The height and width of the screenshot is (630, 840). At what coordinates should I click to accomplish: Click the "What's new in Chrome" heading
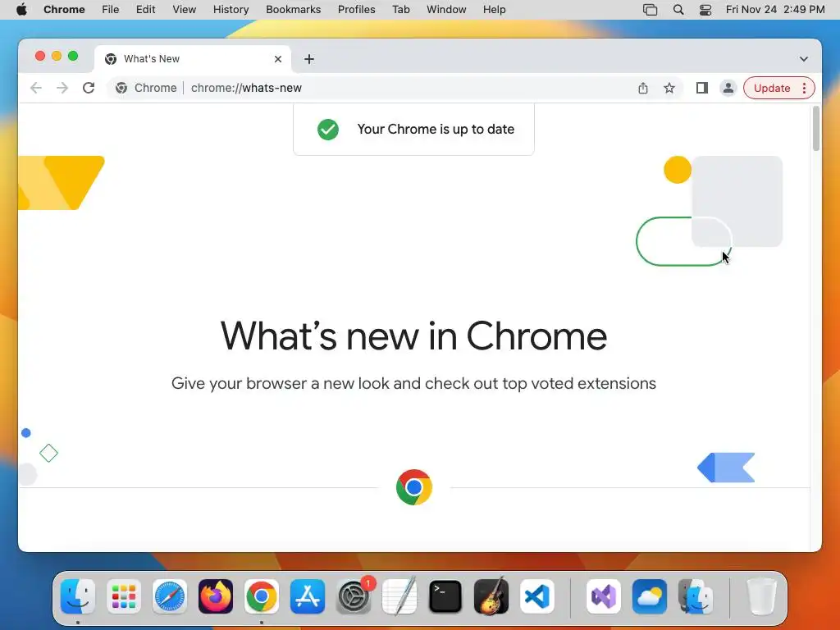pyautogui.click(x=413, y=336)
